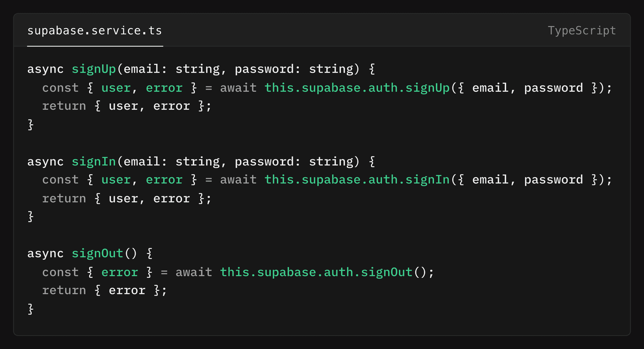
Task: Click the async keyword before signOut
Action: (46, 254)
